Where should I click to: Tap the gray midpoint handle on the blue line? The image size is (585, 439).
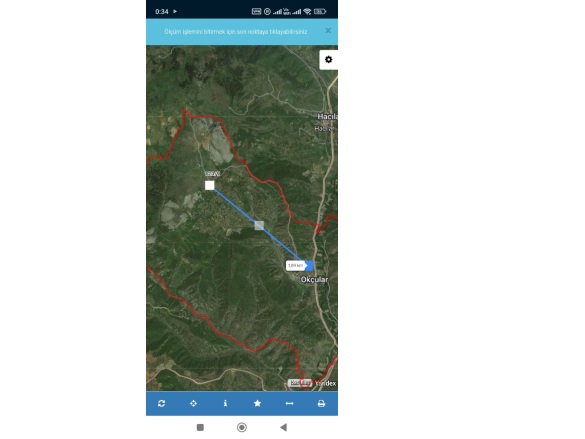click(x=259, y=225)
